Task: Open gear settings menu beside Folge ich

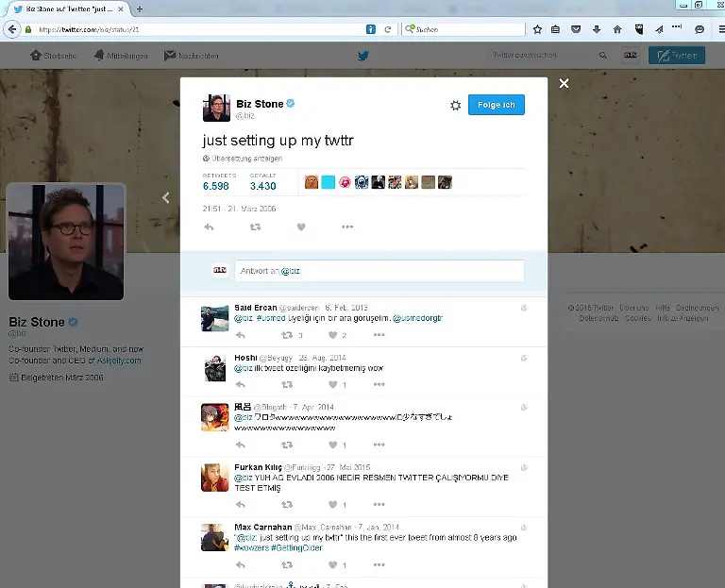Action: pos(454,105)
